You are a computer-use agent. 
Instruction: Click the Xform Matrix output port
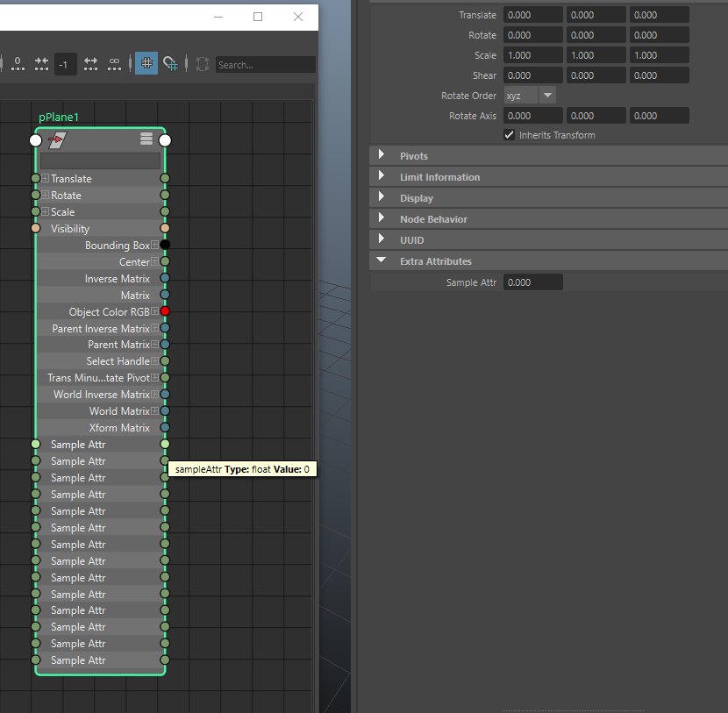coord(165,427)
